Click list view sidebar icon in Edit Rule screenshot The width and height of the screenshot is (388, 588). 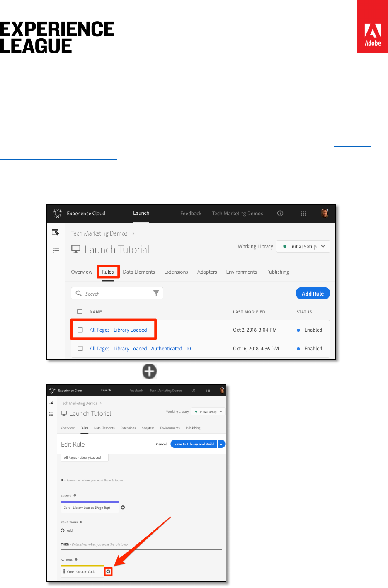[x=51, y=414]
